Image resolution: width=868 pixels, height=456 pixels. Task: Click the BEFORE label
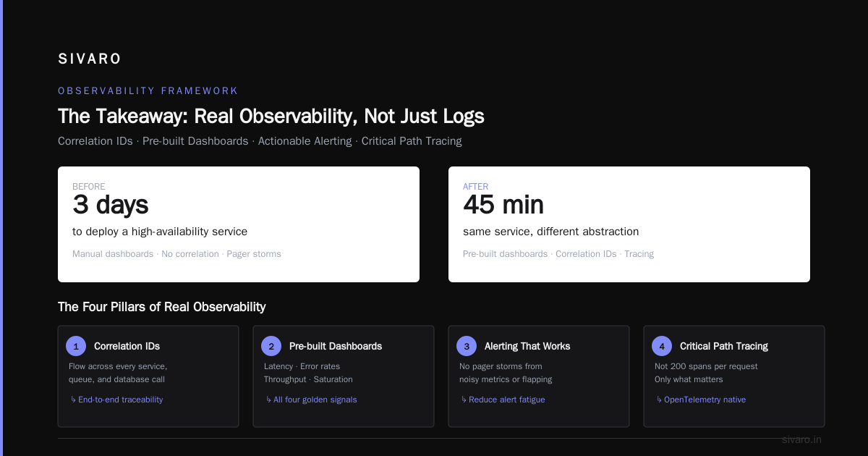pos(89,187)
